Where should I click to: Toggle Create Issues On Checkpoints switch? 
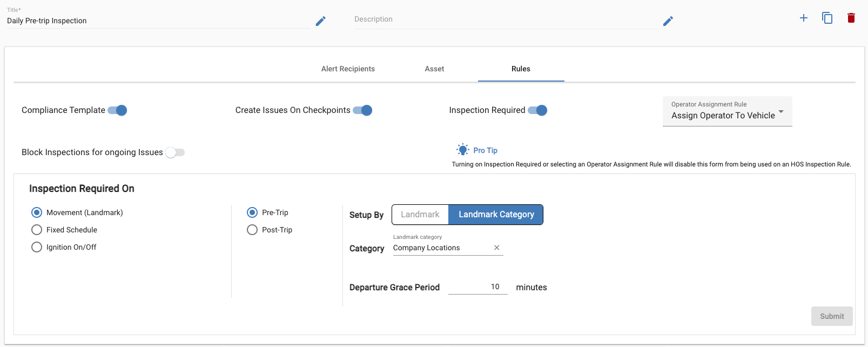click(x=362, y=110)
